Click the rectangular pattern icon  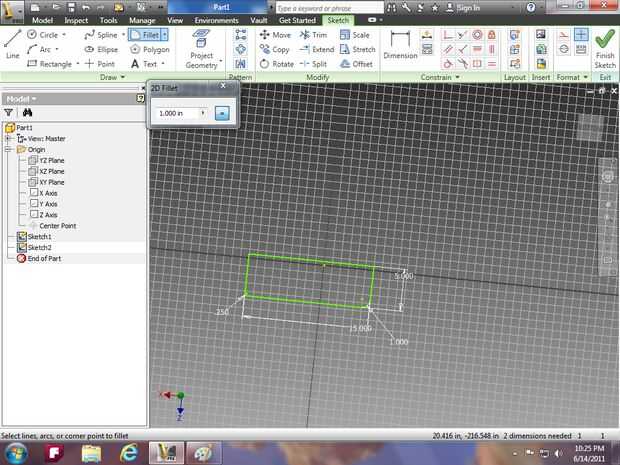(x=240, y=35)
